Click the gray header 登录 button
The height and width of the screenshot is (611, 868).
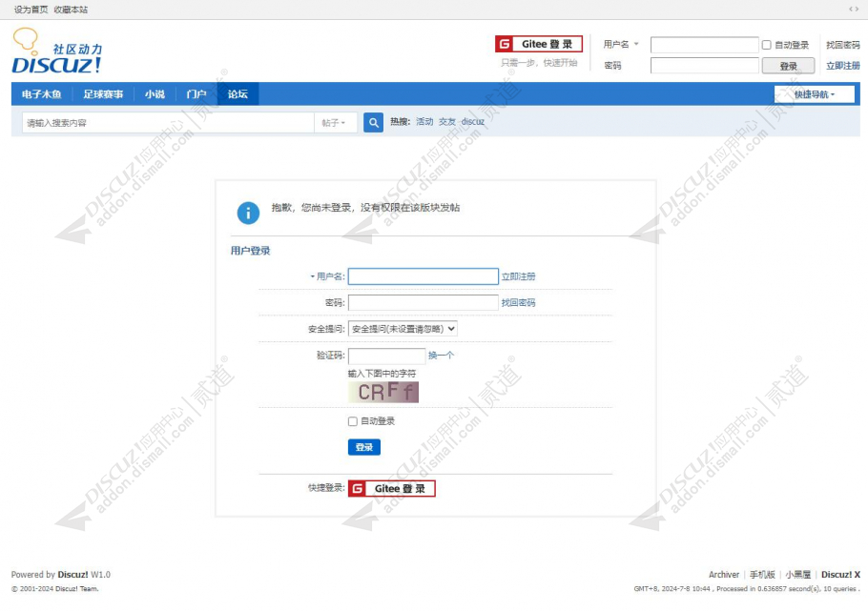(788, 66)
